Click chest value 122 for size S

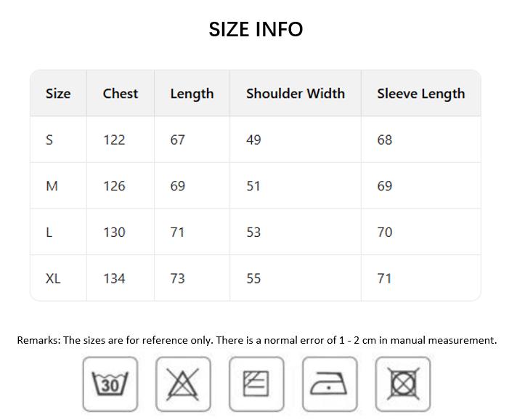(x=114, y=140)
